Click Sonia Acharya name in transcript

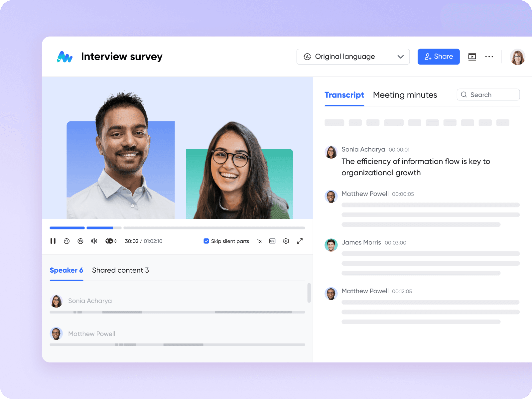(x=363, y=150)
